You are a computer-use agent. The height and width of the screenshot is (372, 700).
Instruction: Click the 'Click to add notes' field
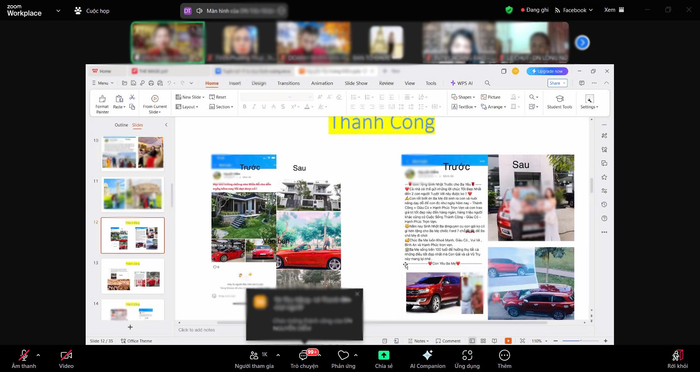coord(196,330)
